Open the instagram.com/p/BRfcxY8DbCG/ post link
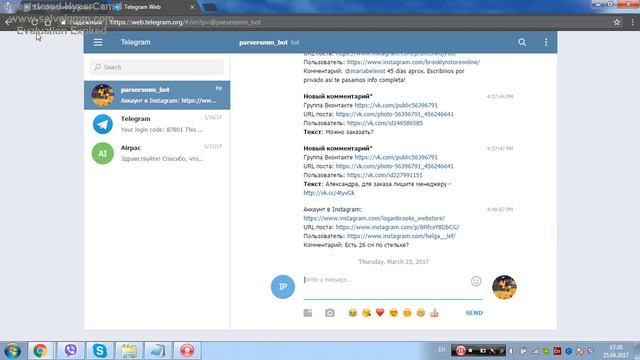The image size is (640, 360). point(397,227)
